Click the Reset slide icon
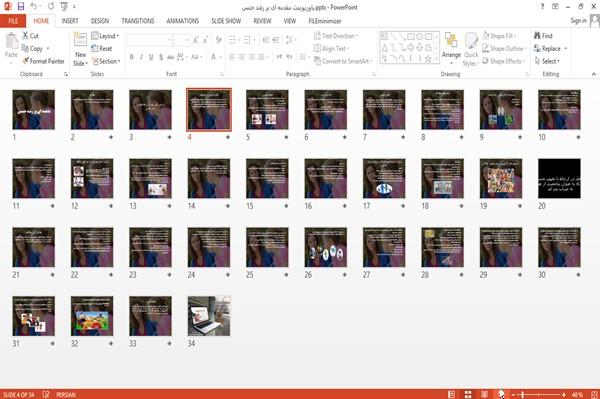600x399 pixels. pos(95,48)
